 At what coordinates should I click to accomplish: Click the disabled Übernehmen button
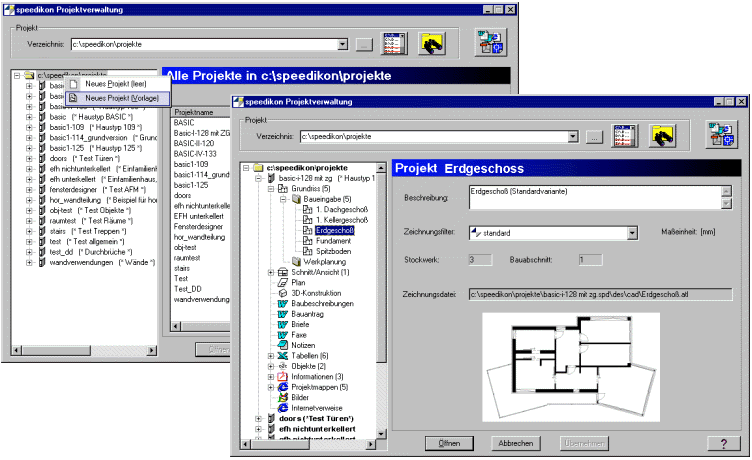[x=584, y=444]
